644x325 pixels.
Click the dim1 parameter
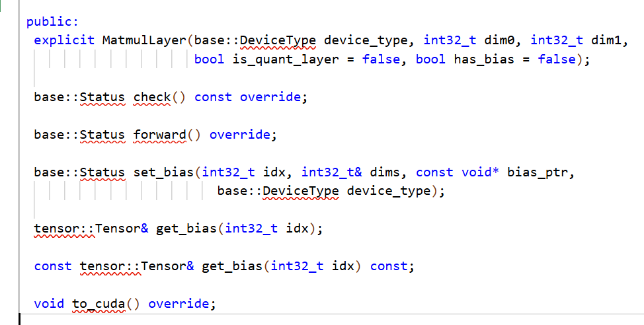[x=606, y=40]
